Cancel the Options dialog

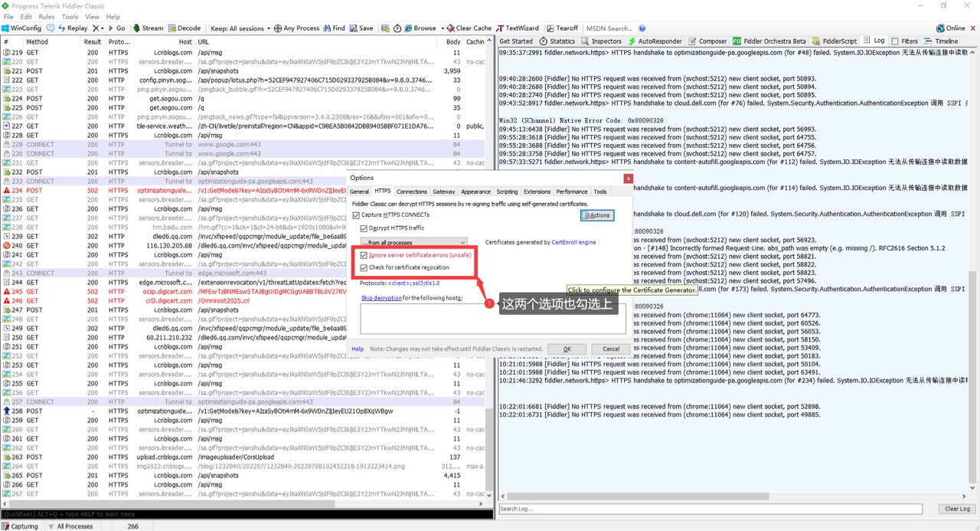[610, 349]
